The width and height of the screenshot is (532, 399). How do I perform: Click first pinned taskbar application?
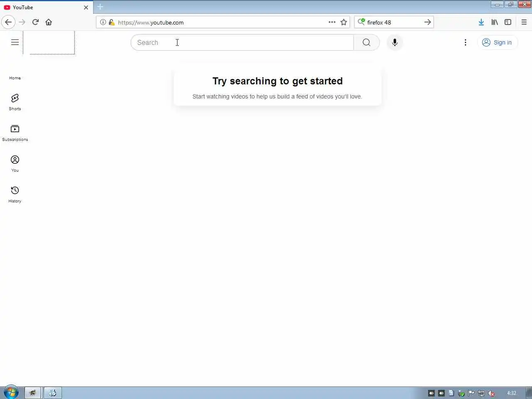(33, 393)
